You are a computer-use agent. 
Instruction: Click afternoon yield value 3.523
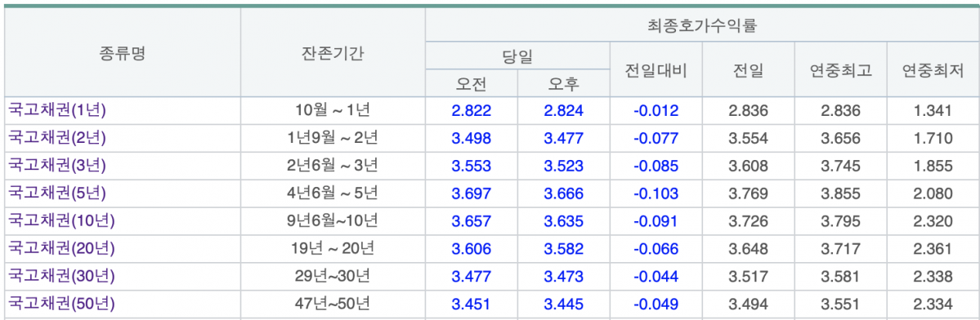pyautogui.click(x=564, y=166)
